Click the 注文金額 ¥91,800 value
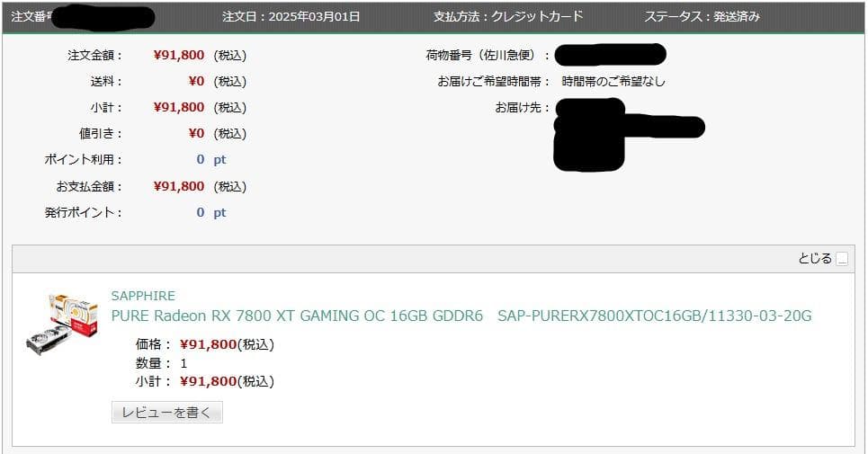The width and height of the screenshot is (868, 454). pos(179,56)
